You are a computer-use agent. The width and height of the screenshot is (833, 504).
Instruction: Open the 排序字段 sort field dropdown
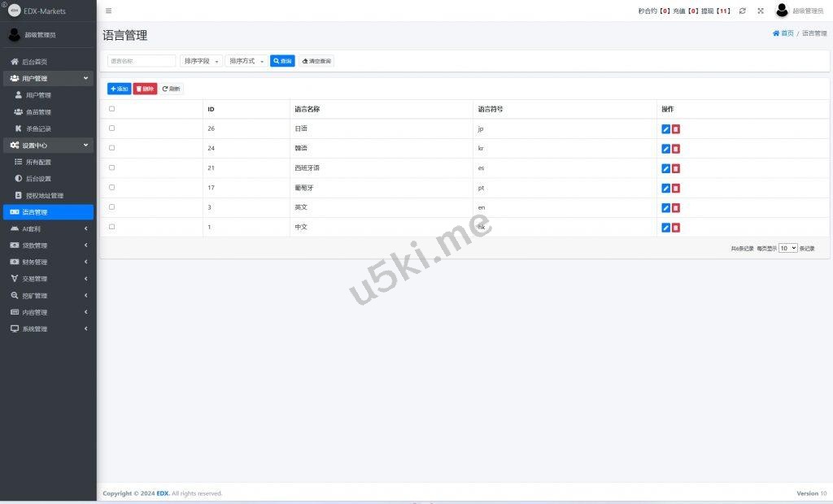(x=201, y=61)
